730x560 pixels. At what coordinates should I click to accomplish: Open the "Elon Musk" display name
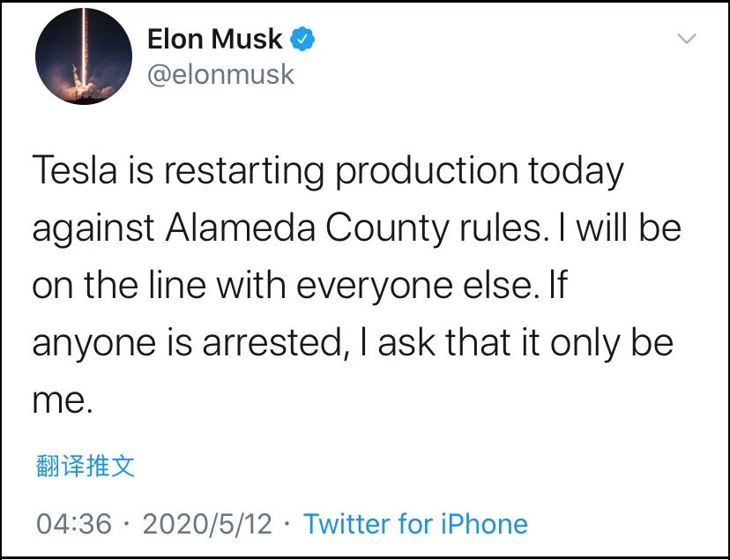(215, 39)
